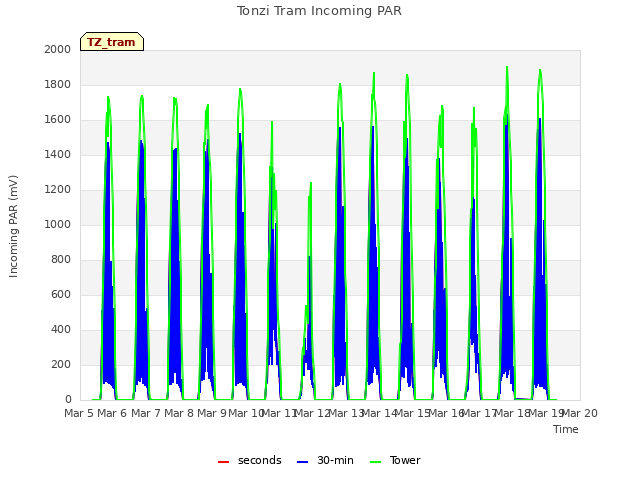Select the chart title Tonzi Tram Incoming PAR

click(x=319, y=11)
